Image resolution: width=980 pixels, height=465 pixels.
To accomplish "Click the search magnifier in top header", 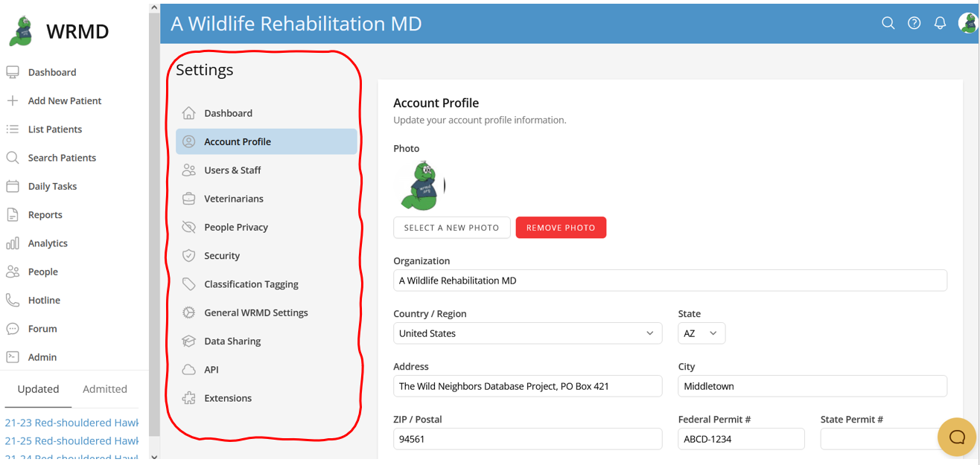I will point(888,23).
